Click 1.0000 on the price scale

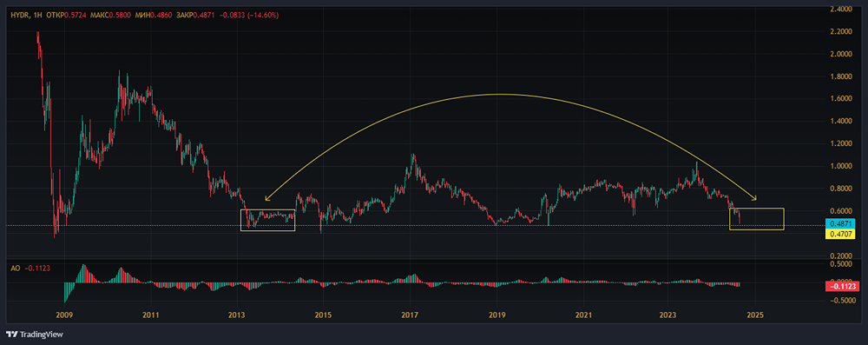[x=841, y=166]
